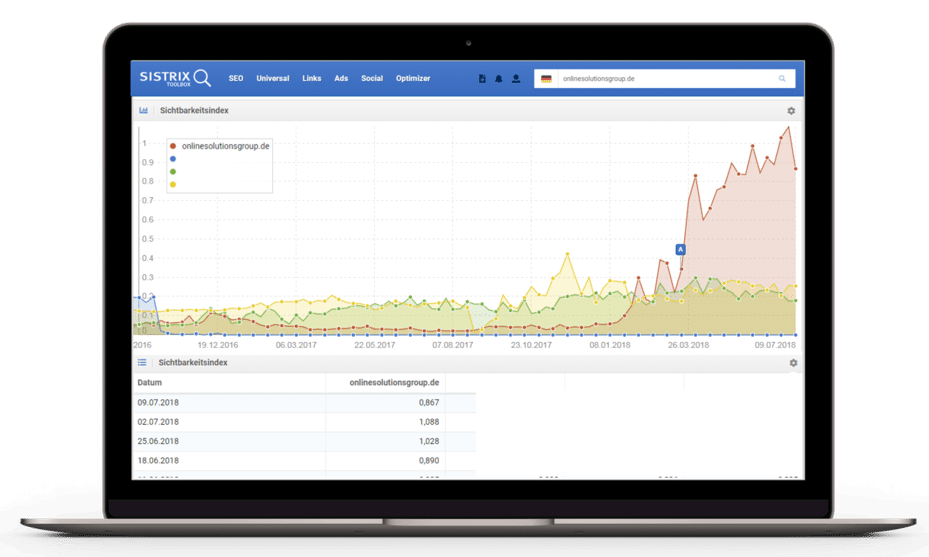Image resolution: width=929 pixels, height=557 pixels.
Task: Click the chart icon beside Sichtbarkeitsindex
Action: [143, 110]
